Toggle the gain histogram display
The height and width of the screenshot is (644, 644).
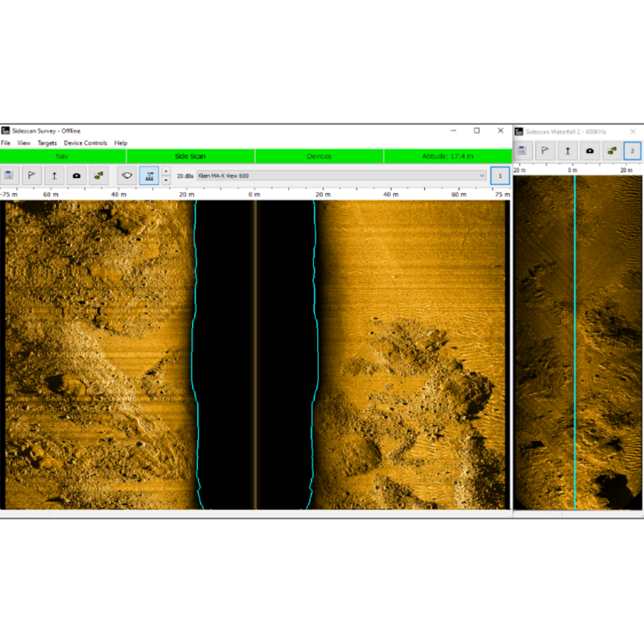[151, 175]
